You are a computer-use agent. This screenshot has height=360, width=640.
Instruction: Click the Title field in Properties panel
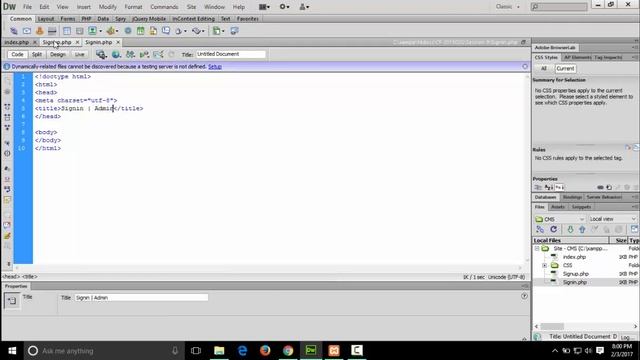point(141,298)
